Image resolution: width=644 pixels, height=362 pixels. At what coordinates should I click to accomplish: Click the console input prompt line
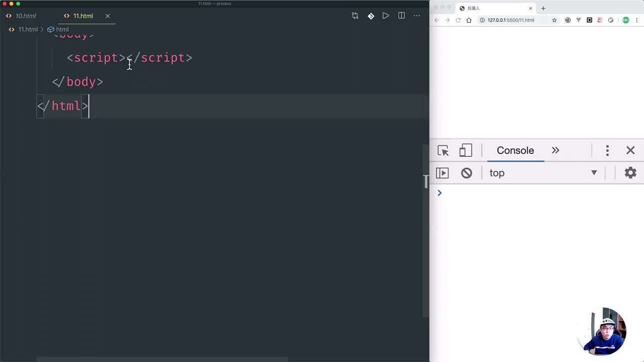coord(537,193)
